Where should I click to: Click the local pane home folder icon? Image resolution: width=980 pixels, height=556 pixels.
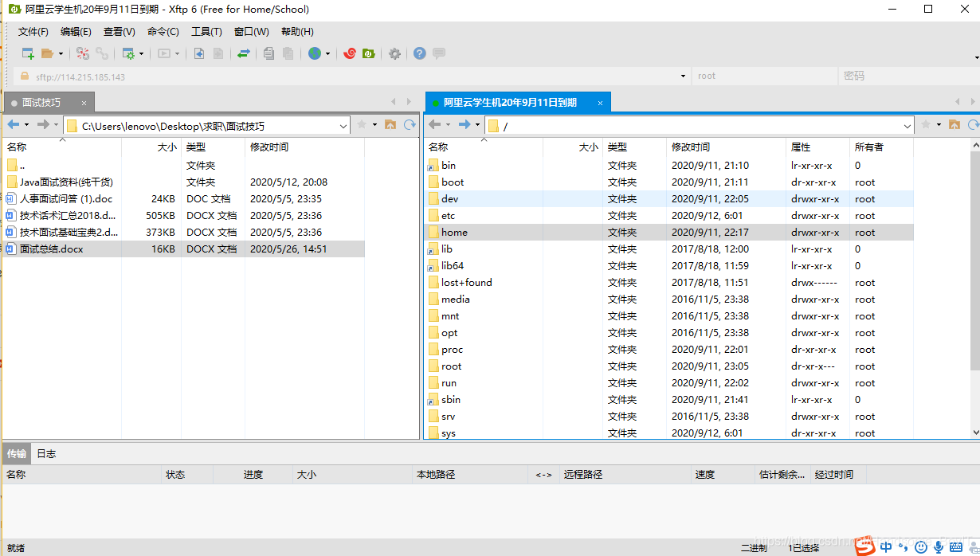click(x=390, y=125)
